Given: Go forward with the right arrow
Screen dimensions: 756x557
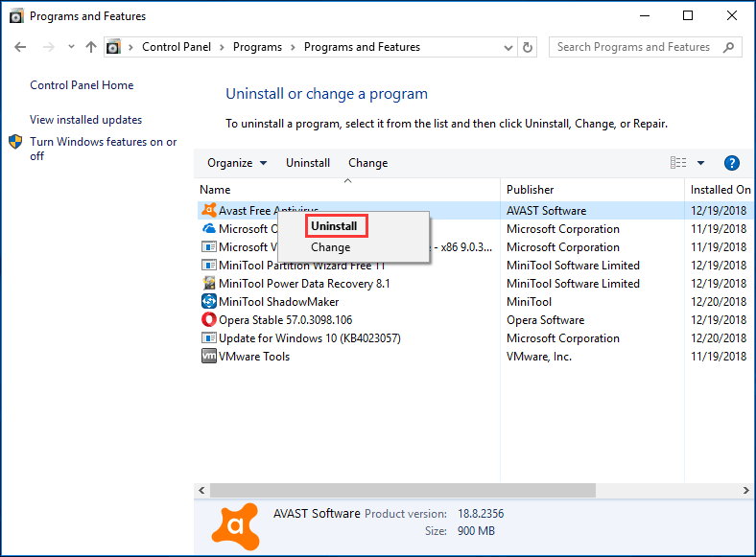Looking at the screenshot, I should coord(48,47).
